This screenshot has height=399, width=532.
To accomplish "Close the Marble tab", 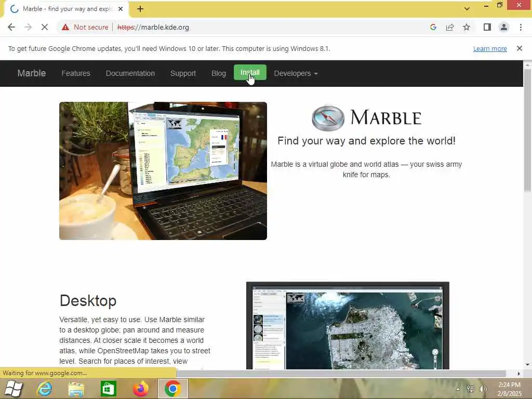I will coord(121,9).
